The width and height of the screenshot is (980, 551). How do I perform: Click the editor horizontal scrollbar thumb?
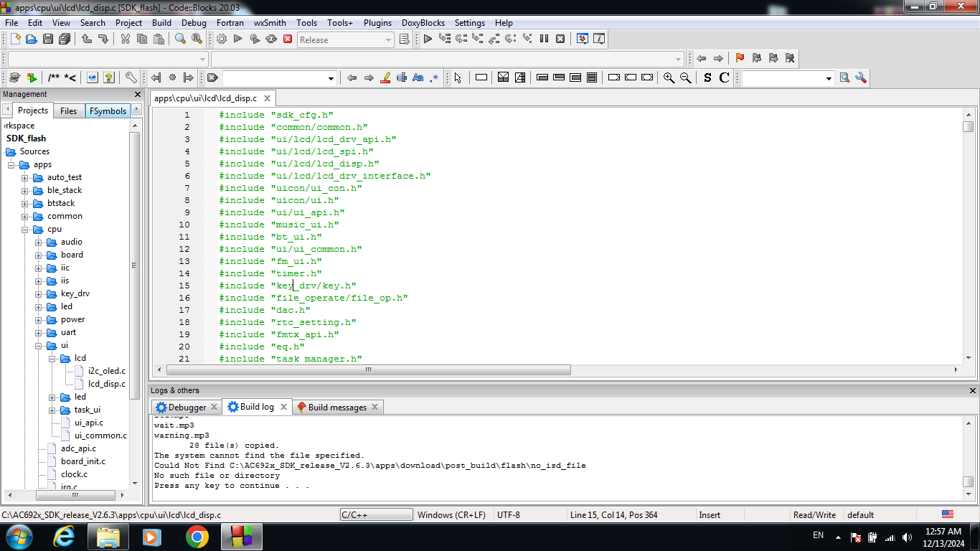(369, 370)
